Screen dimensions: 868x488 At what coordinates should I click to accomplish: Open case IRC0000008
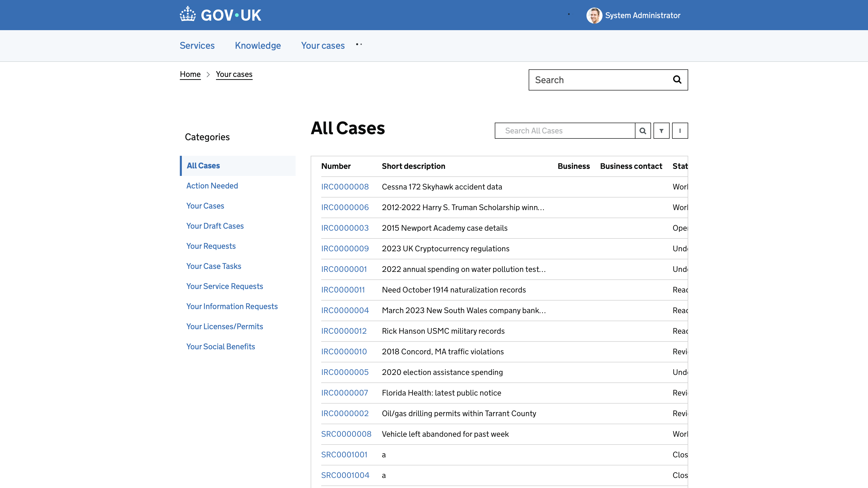345,187
